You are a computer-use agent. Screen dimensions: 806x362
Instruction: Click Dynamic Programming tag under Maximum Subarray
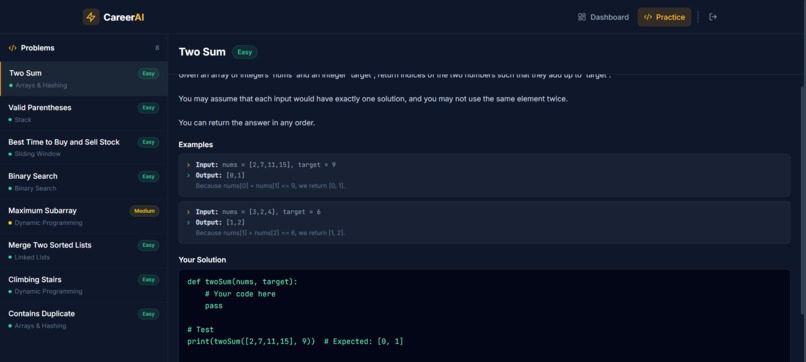tap(48, 223)
